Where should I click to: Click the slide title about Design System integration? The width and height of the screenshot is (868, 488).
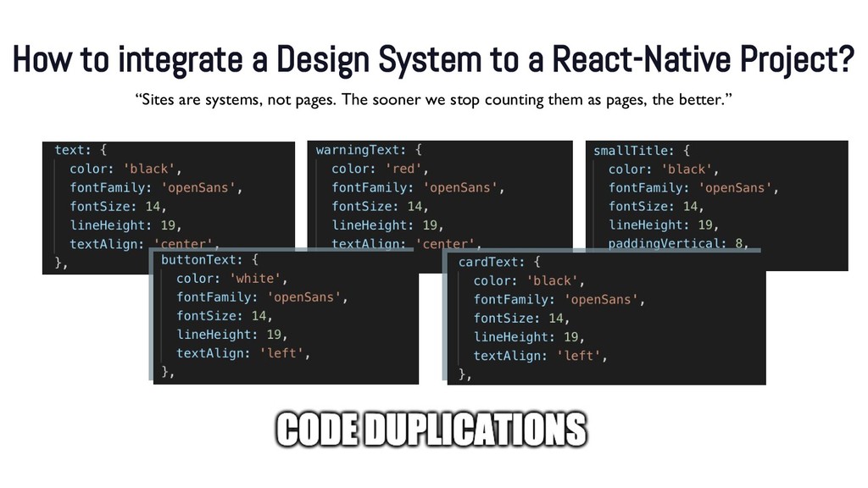[433, 60]
